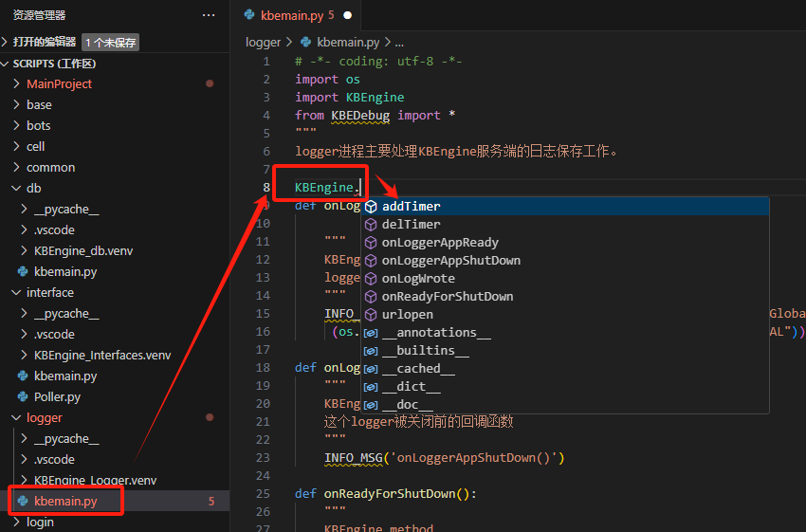
Task: Click onLoggerAppReady method icon in suggestions
Action: [371, 243]
